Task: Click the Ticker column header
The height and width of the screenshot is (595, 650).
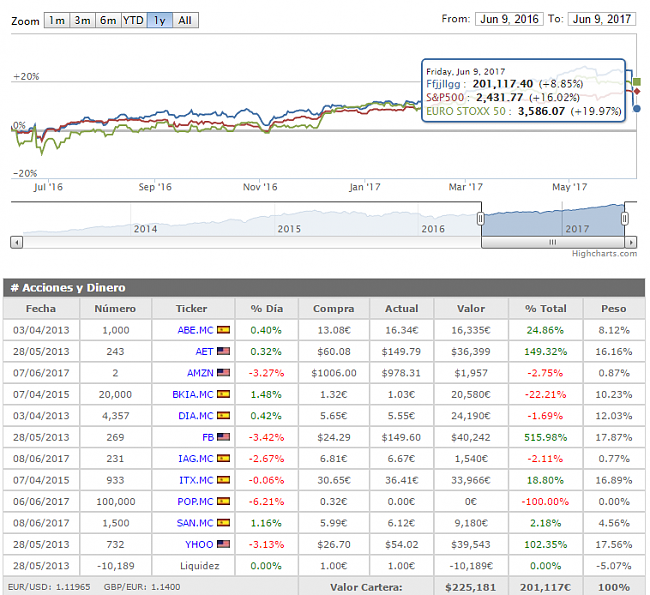Action: point(192,309)
